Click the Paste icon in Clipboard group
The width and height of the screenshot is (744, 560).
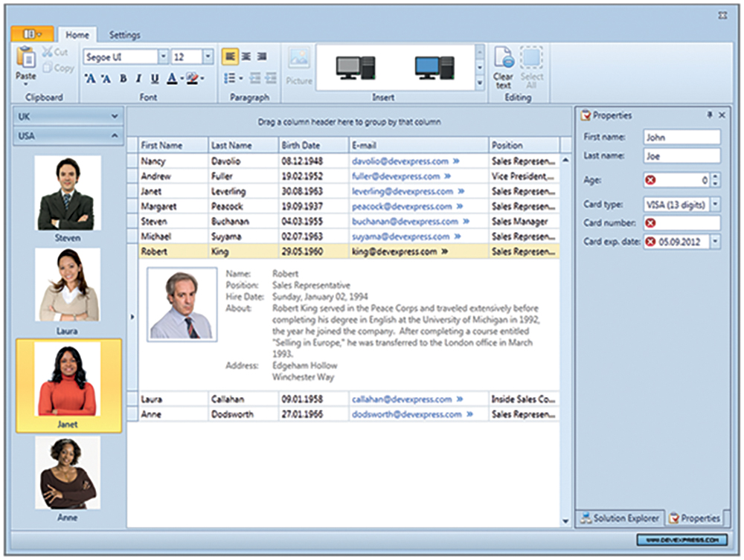click(x=26, y=58)
